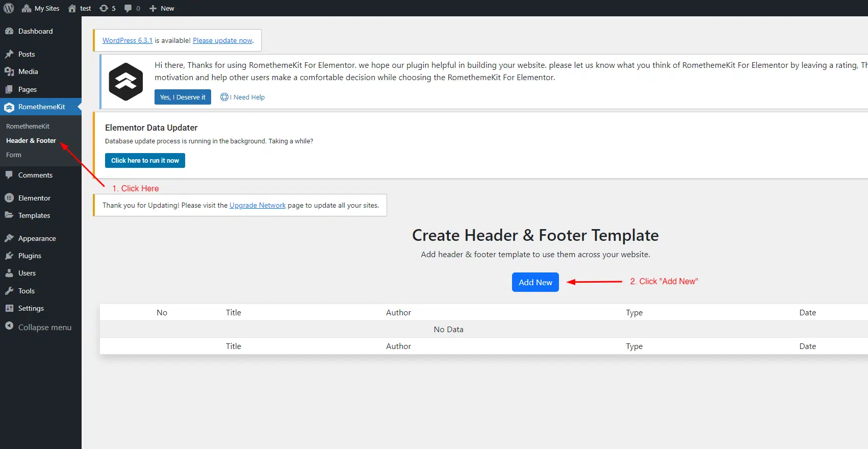The height and width of the screenshot is (449, 868).
Task: Select Header & Footer submenu item
Action: [31, 140]
